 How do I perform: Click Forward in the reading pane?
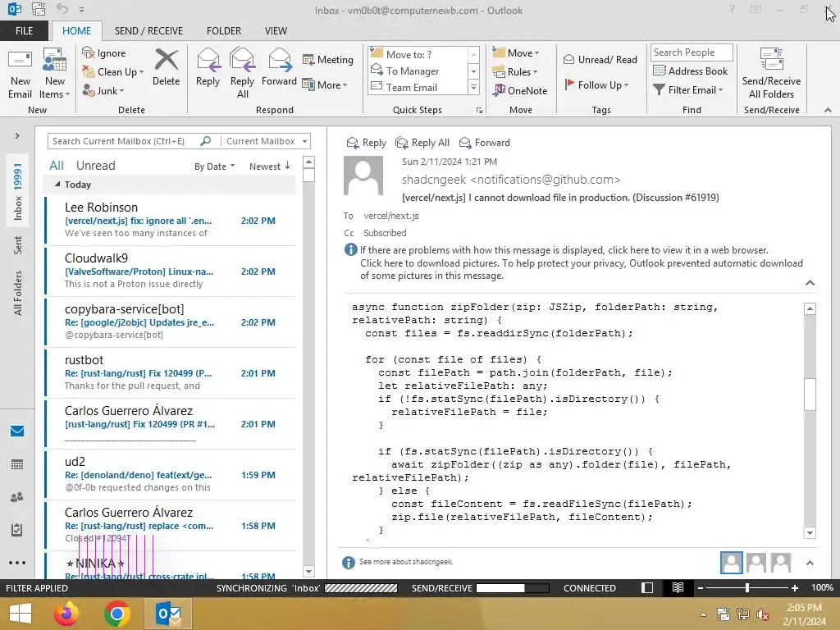click(485, 143)
